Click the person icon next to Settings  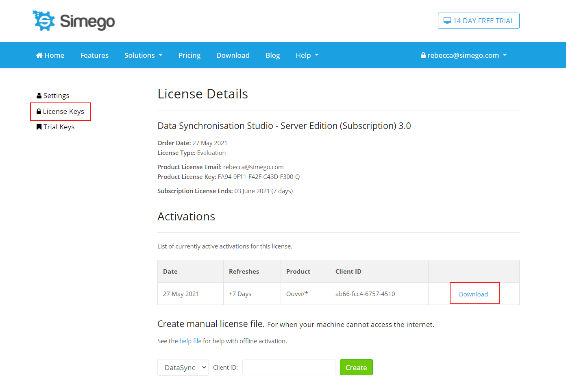tap(39, 96)
